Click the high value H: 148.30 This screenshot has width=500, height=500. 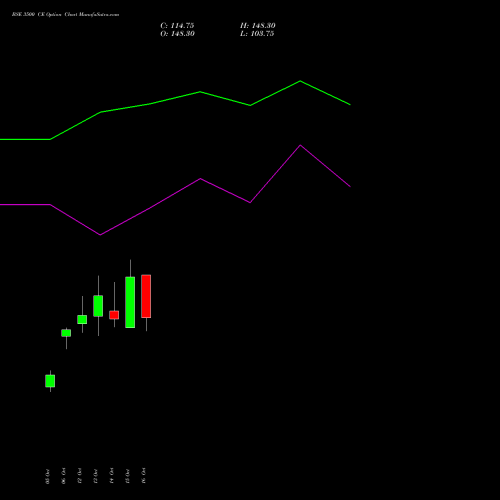click(258, 26)
